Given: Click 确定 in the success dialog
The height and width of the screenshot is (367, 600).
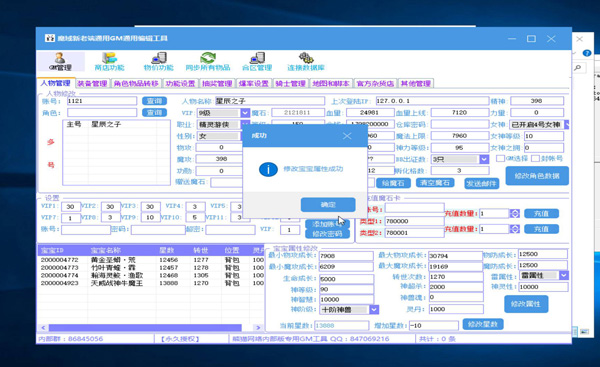Looking at the screenshot, I should (x=328, y=205).
